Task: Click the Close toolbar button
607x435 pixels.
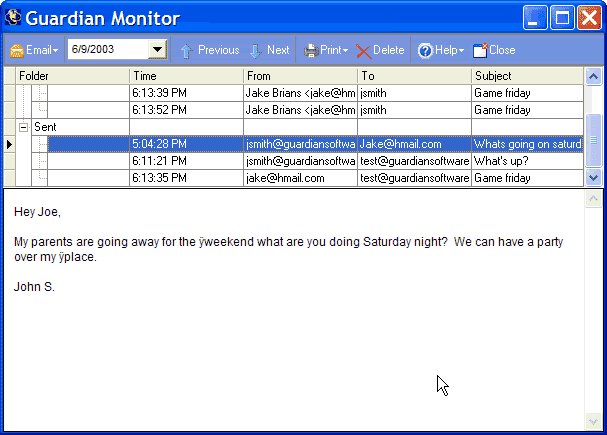Action: [x=494, y=50]
